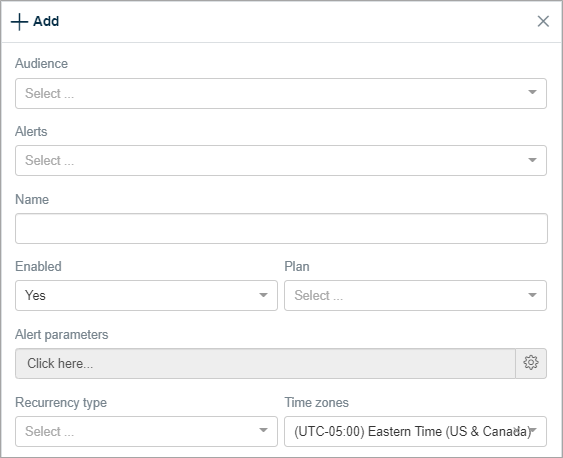Click the gear icon beside Alert parameters
Image resolution: width=563 pixels, height=458 pixels.
coord(531,363)
